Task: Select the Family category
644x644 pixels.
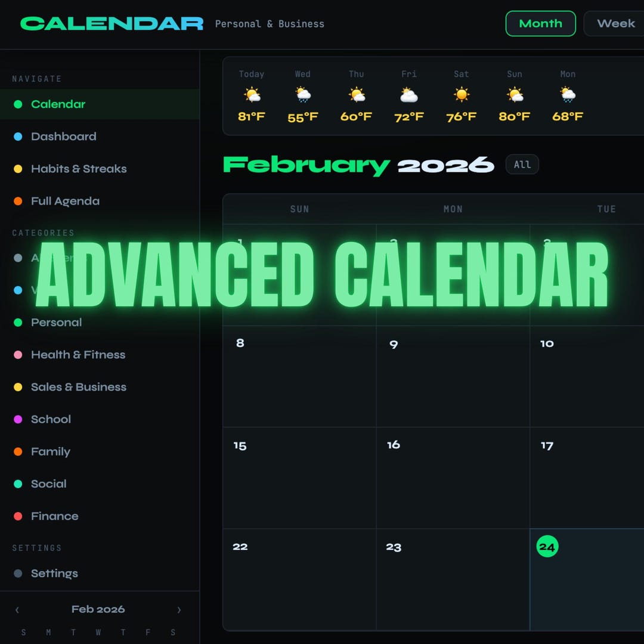Action: [100, 452]
